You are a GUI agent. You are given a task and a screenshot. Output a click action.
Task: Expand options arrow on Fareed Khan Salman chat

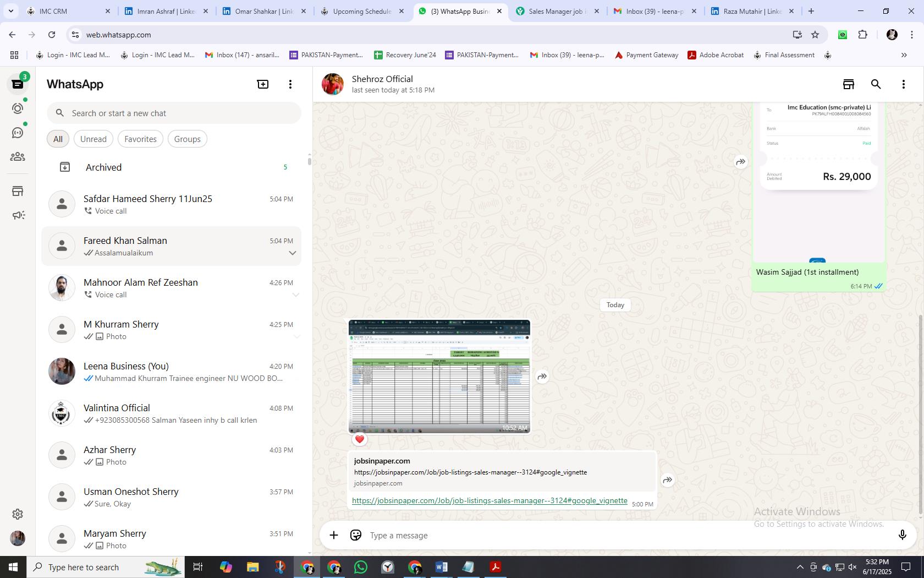[x=293, y=253]
